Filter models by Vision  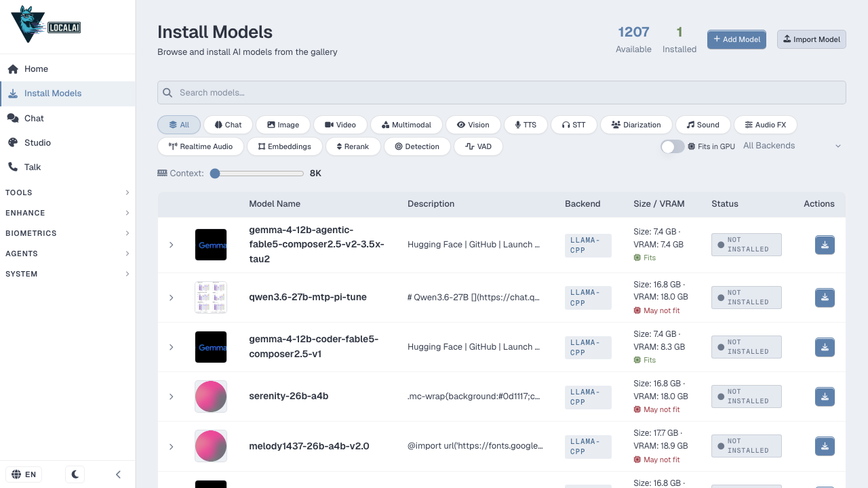pyautogui.click(x=473, y=125)
